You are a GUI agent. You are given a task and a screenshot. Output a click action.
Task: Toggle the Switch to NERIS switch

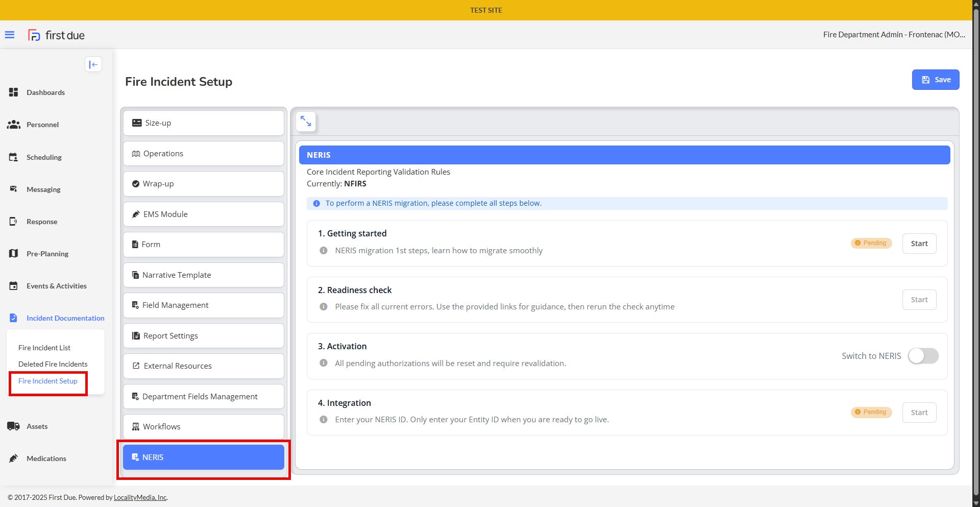(x=923, y=356)
